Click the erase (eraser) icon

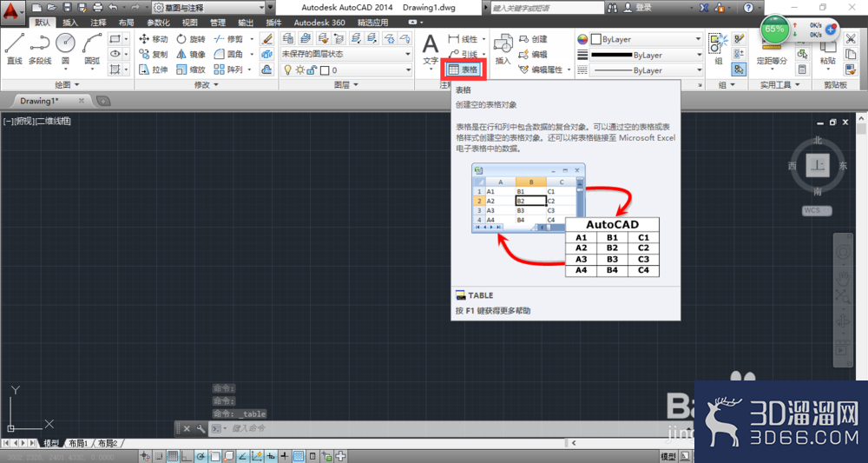coord(266,39)
